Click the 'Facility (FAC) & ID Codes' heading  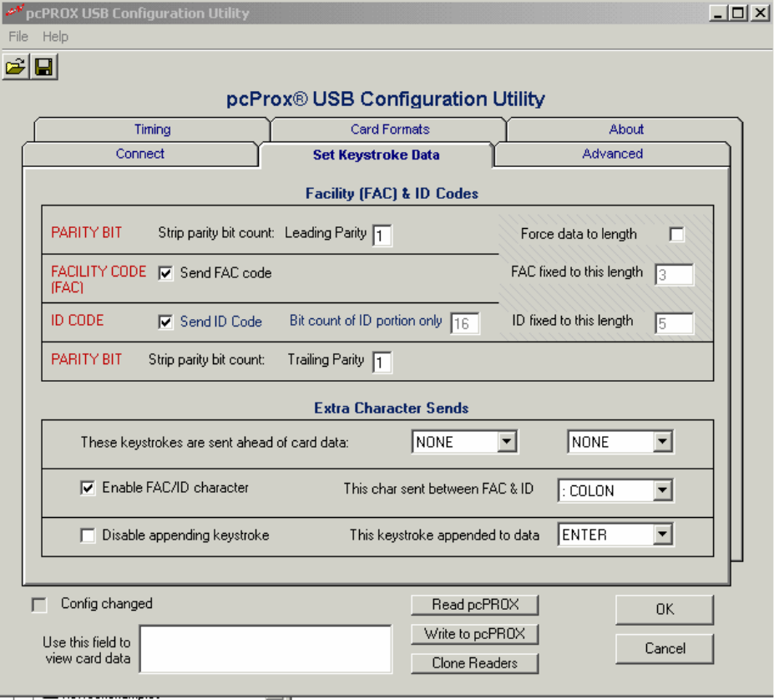[x=392, y=194]
